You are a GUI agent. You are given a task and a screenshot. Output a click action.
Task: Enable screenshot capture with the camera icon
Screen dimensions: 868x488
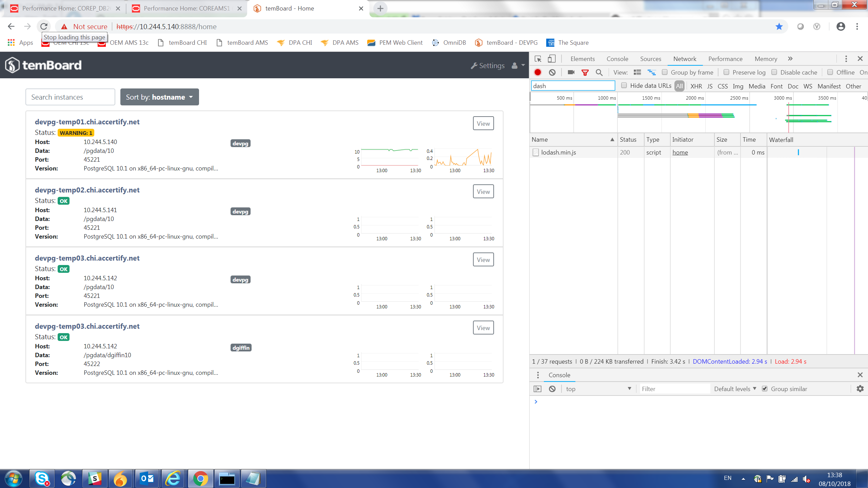(x=571, y=72)
